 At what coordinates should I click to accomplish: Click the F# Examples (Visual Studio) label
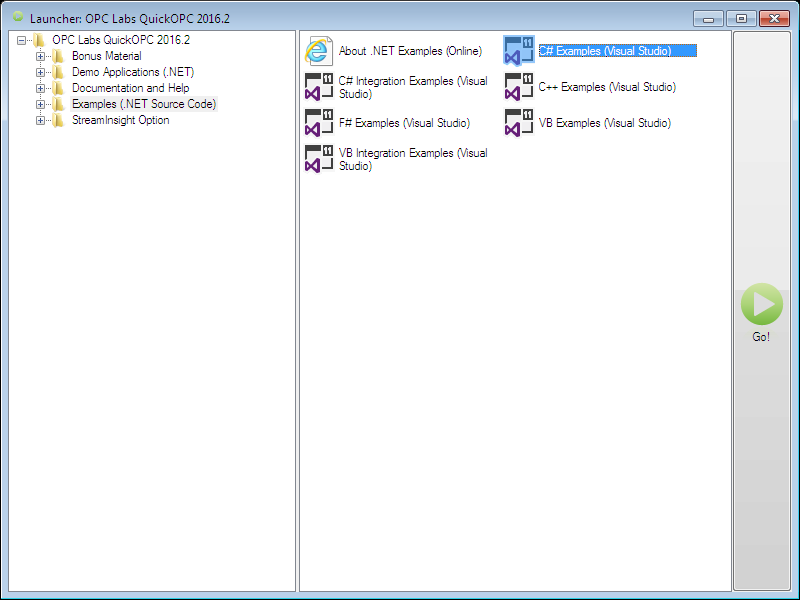(404, 123)
